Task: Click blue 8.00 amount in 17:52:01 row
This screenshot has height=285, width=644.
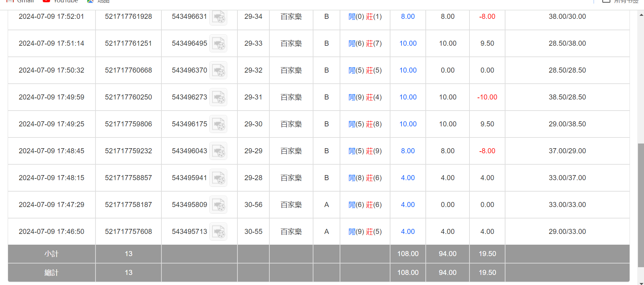Action: [x=408, y=16]
